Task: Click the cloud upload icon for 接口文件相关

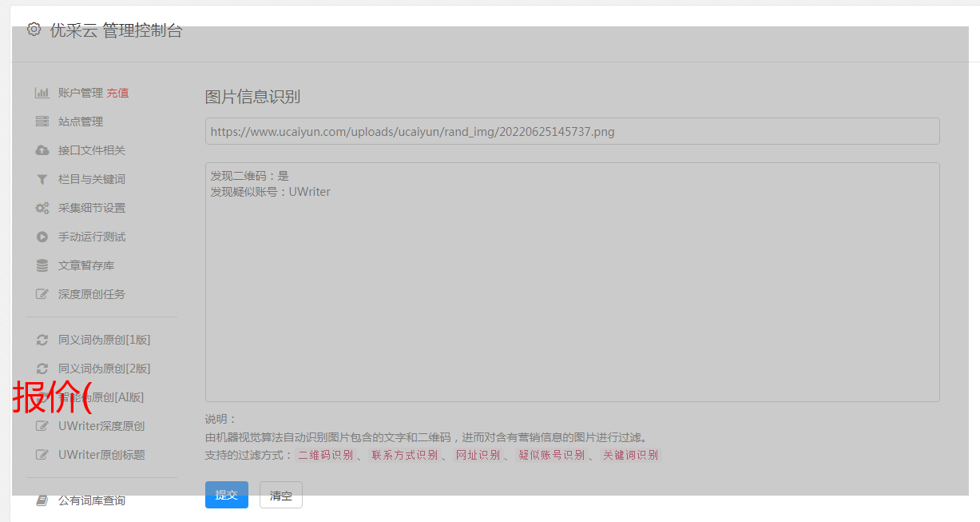Action: pos(42,150)
